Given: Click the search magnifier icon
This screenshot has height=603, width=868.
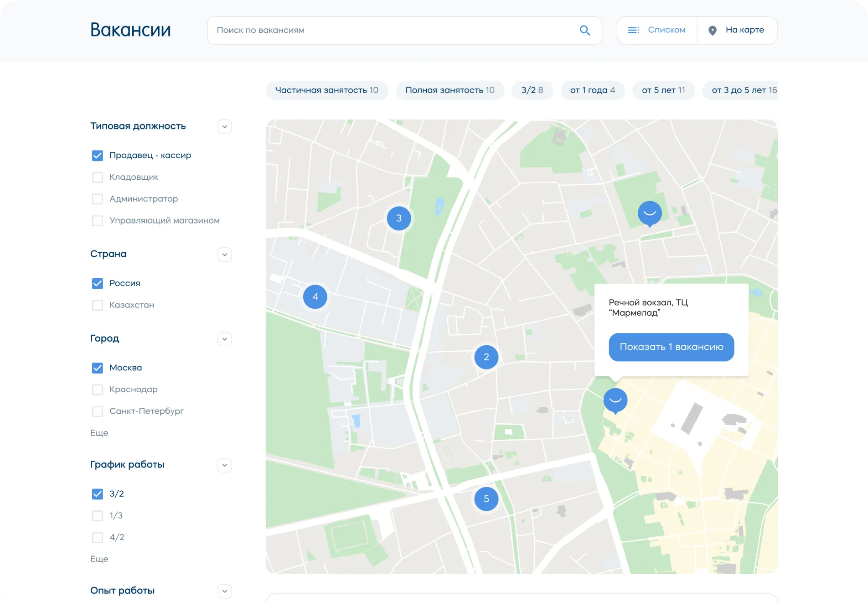Looking at the screenshot, I should 585,30.
